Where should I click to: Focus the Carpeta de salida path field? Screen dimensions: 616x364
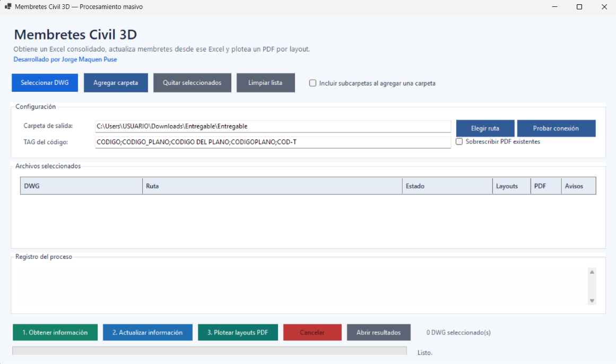pyautogui.click(x=273, y=126)
